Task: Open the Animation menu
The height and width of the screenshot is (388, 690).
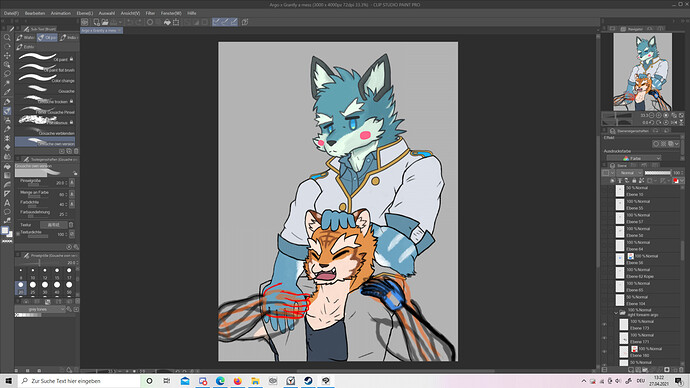Action: click(x=61, y=13)
